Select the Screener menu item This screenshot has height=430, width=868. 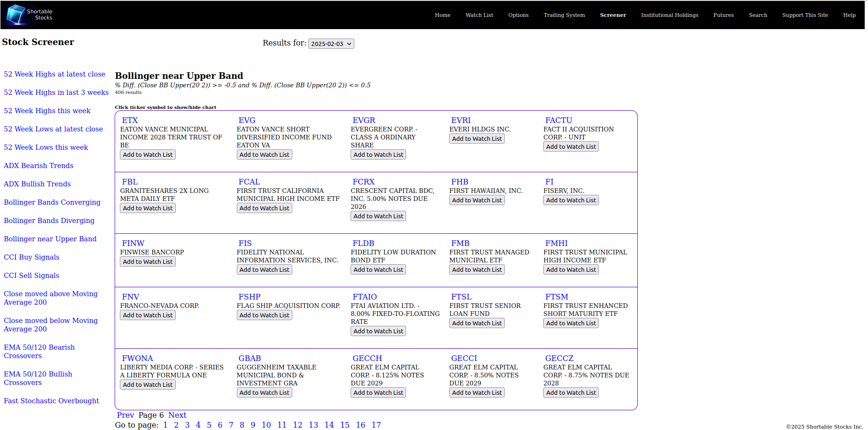point(613,15)
